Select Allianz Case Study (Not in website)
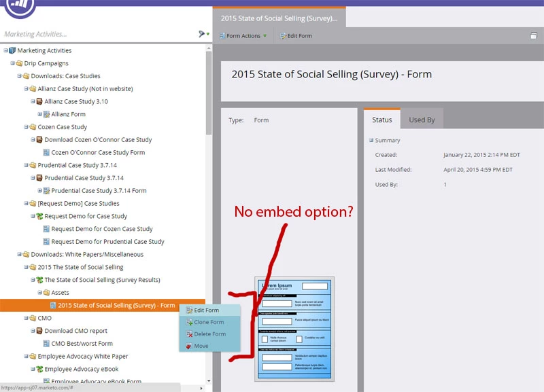Image resolution: width=544 pixels, height=392 pixels. [85, 89]
